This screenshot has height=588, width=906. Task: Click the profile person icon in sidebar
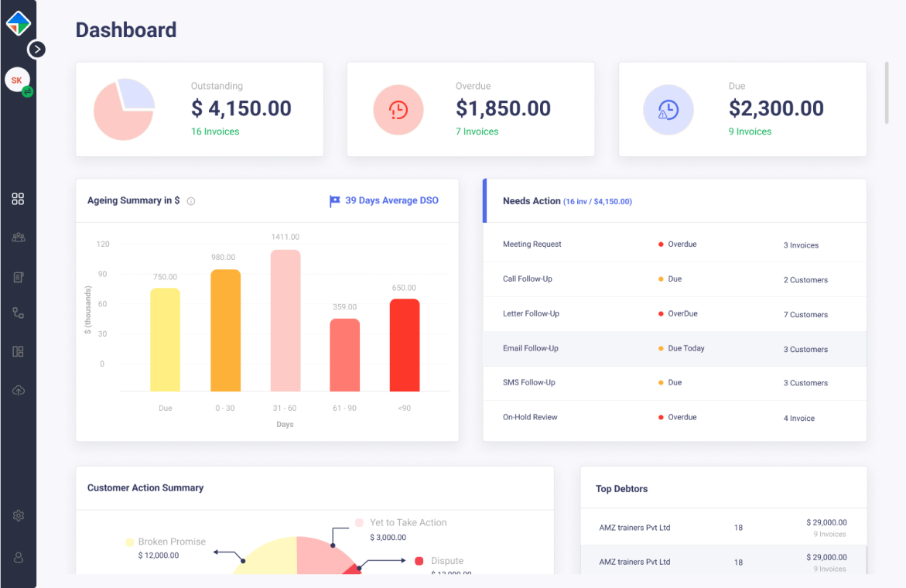click(x=18, y=557)
